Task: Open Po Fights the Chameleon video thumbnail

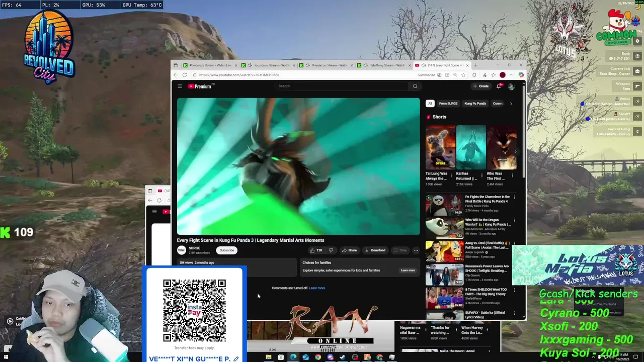Action: click(x=444, y=205)
